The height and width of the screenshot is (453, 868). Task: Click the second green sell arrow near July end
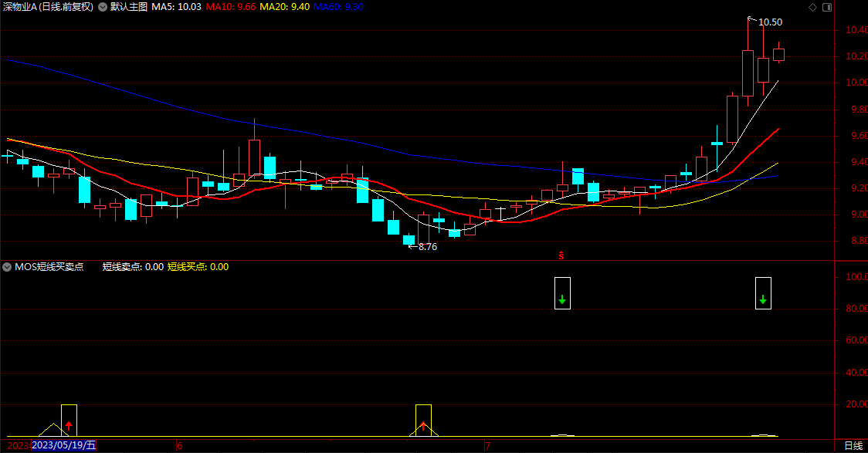tap(764, 299)
